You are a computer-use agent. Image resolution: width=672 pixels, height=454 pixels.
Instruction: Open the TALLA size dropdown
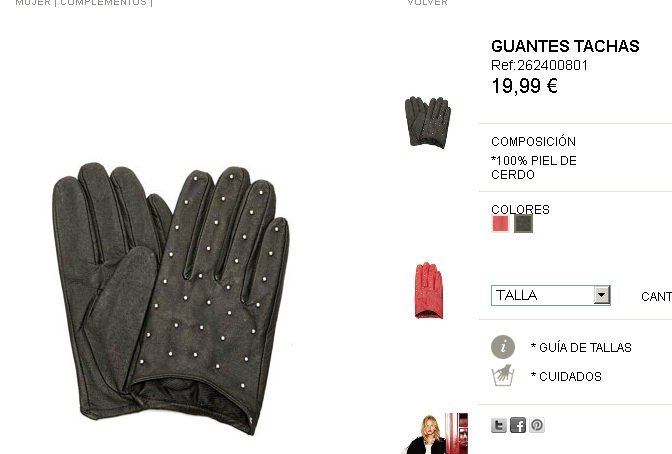(x=550, y=295)
